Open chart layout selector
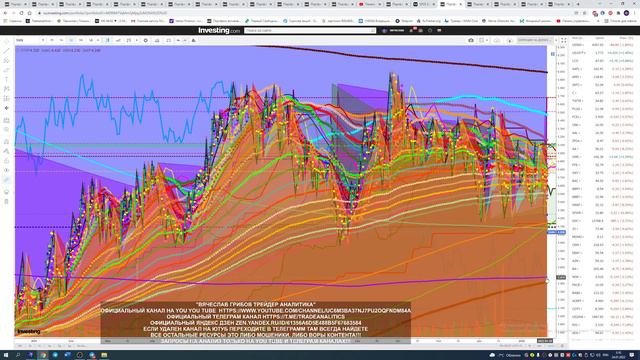The image size is (640, 360). [481, 40]
